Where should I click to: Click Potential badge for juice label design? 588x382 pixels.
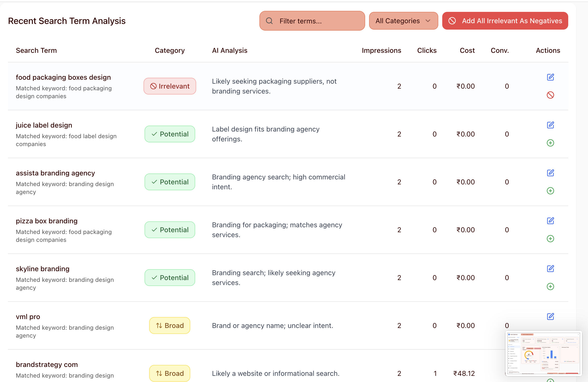coord(170,134)
